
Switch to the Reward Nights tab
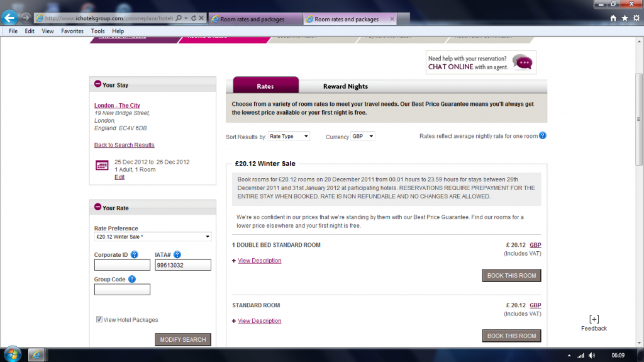(345, 86)
